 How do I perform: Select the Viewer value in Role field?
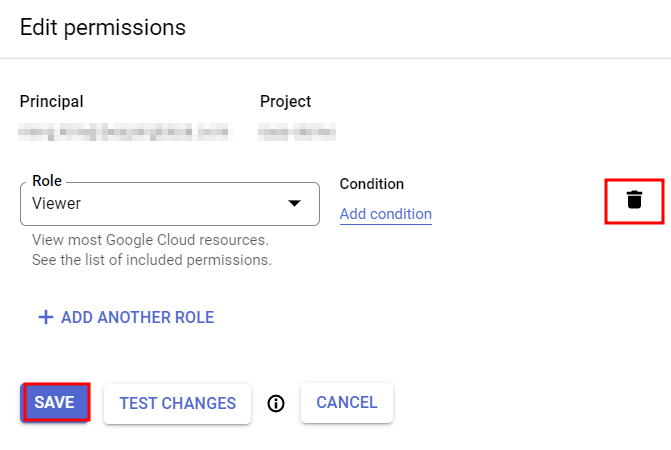[57, 203]
